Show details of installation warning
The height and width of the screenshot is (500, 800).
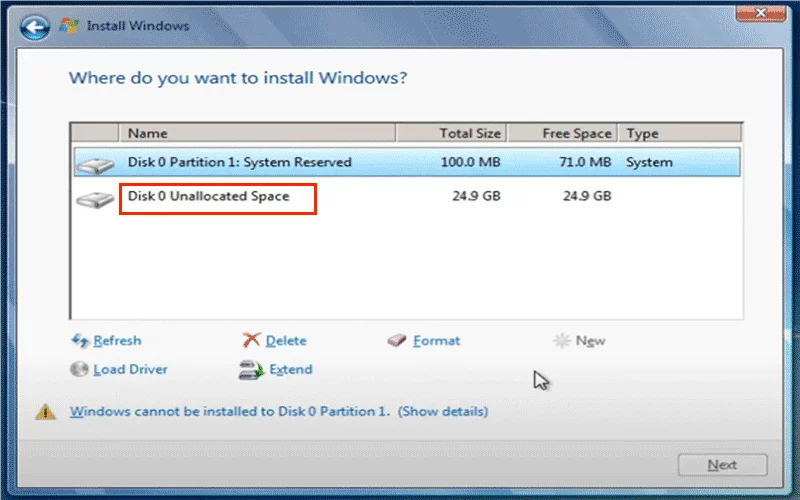(442, 411)
